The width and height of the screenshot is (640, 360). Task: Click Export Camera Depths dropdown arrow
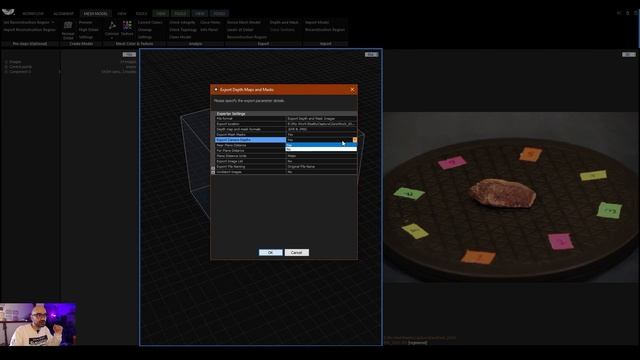(x=355, y=140)
